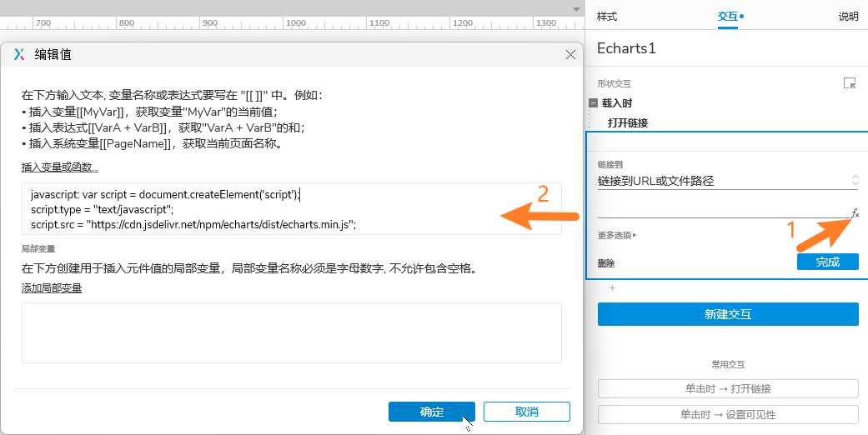The width and height of the screenshot is (868, 435).
Task: Switch to the 说明 tab
Action: 848,16
